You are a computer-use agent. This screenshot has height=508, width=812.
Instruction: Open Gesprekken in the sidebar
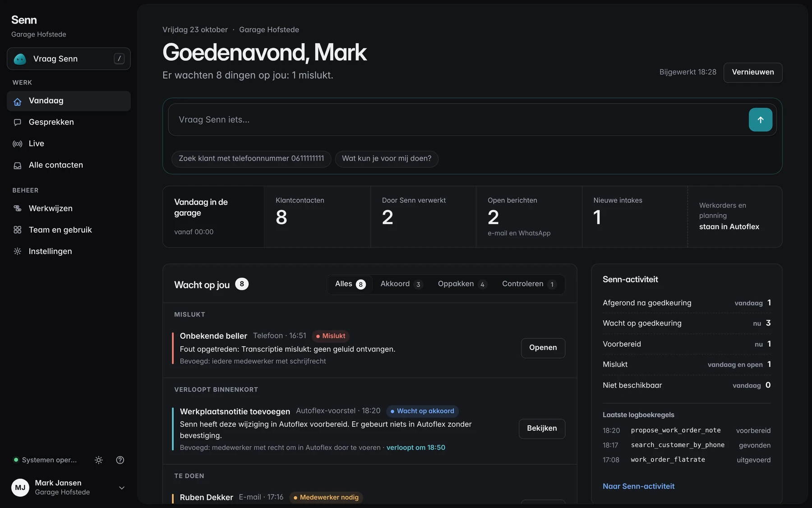point(69,122)
